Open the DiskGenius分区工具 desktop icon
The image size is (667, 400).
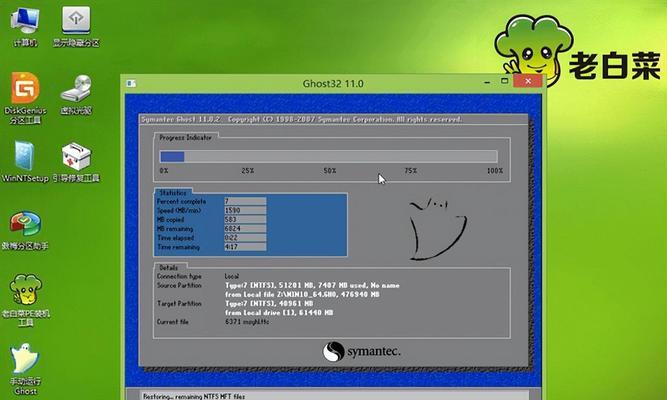tap(25, 99)
